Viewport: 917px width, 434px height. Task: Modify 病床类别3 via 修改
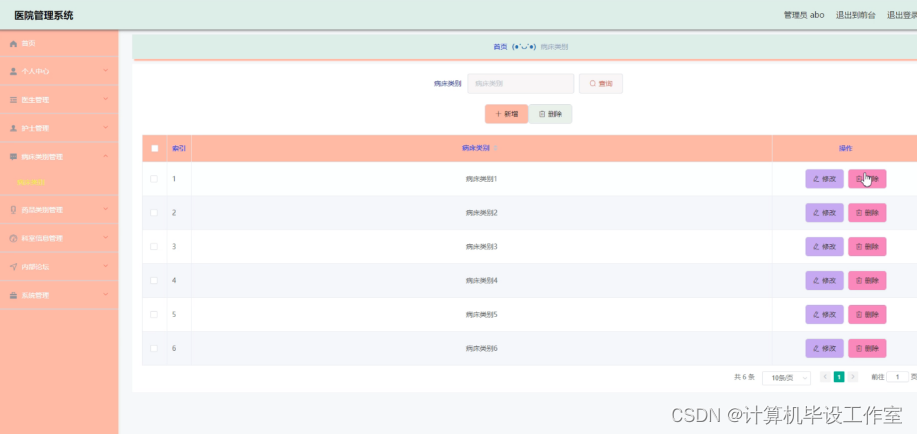coord(824,247)
